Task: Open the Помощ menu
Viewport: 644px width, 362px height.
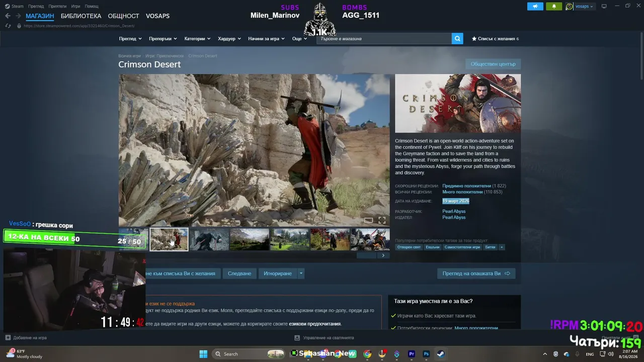Action: click(x=92, y=6)
